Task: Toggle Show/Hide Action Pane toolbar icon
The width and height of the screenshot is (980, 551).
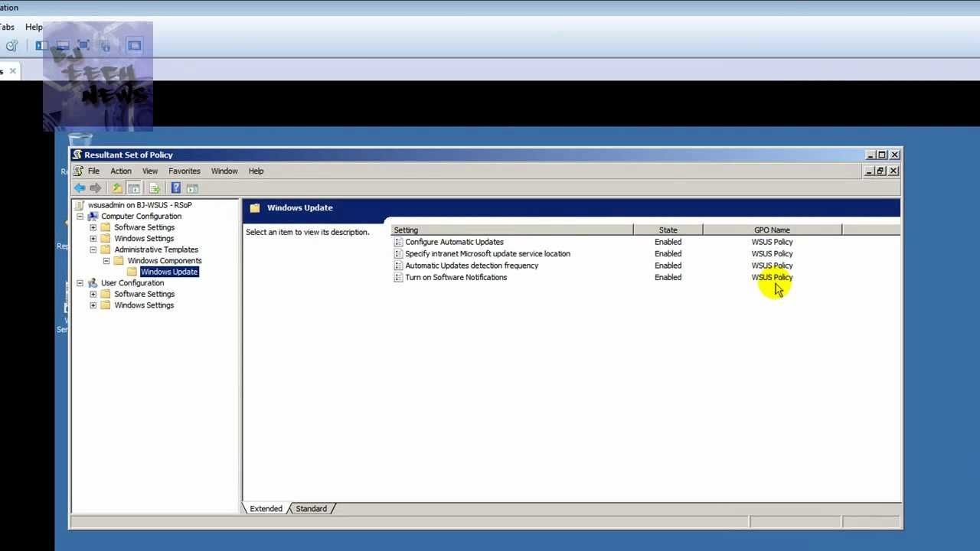Action: (x=192, y=187)
